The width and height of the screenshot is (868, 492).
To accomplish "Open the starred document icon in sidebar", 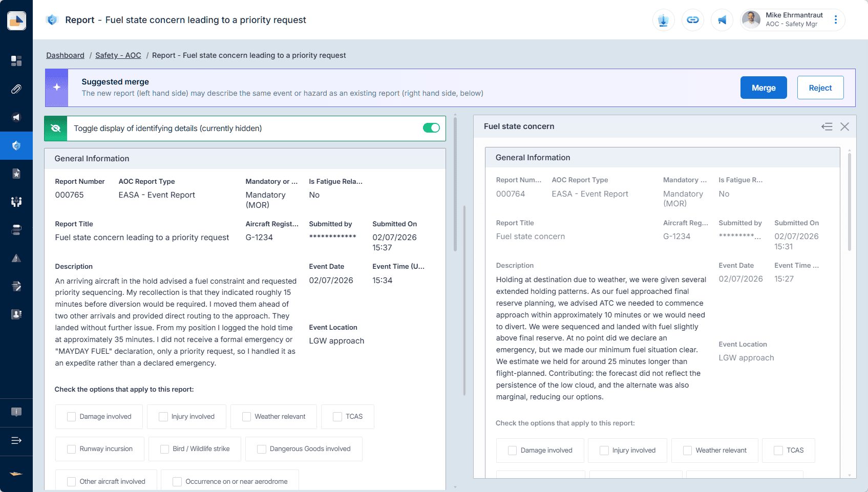I will [16, 174].
